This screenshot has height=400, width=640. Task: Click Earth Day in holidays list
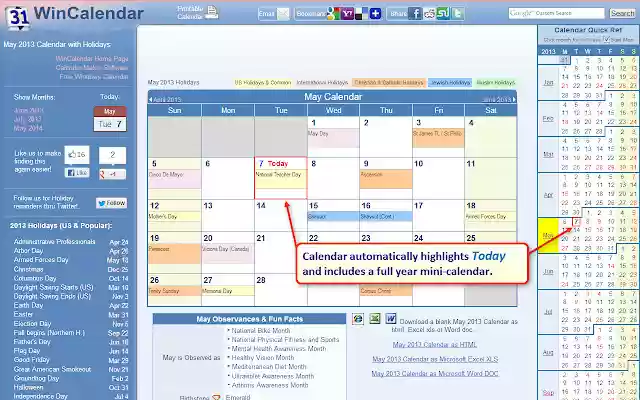pyautogui.click(x=28, y=305)
